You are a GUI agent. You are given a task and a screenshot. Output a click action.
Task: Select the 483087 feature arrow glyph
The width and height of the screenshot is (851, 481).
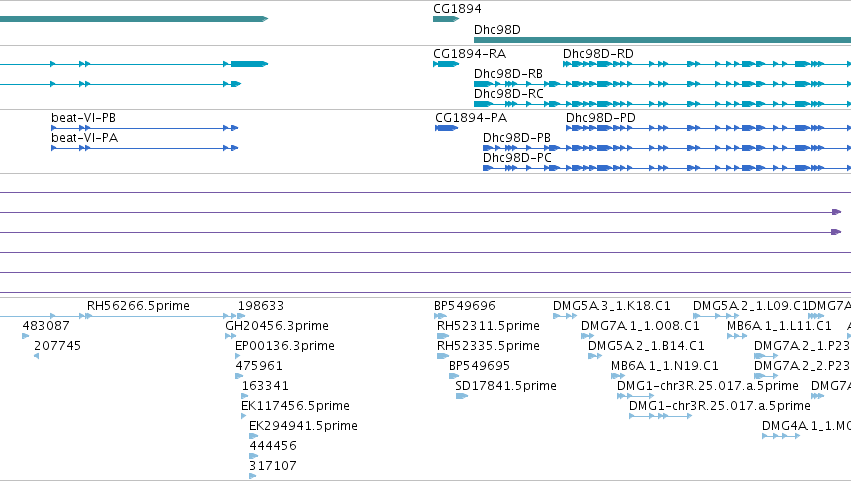[26, 336]
